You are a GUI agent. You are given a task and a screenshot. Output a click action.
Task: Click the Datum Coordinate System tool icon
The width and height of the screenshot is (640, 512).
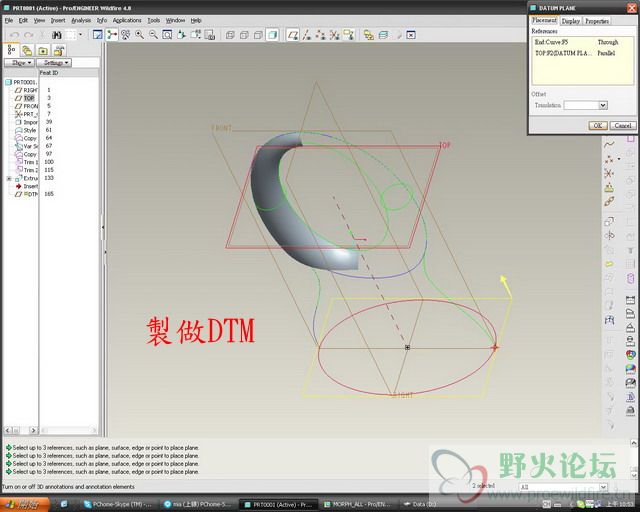(x=609, y=174)
